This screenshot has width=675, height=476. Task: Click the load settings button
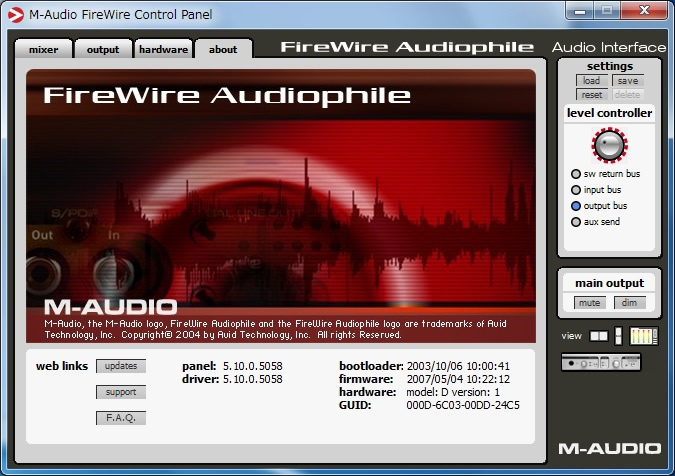(591, 80)
